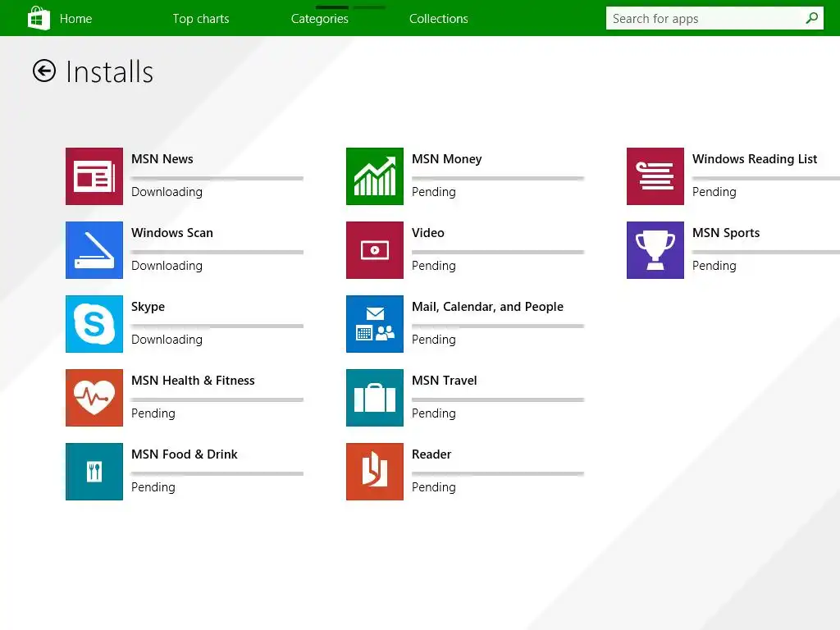Select the MSN Sports title text
Screen dimensions: 840x630
726,233
